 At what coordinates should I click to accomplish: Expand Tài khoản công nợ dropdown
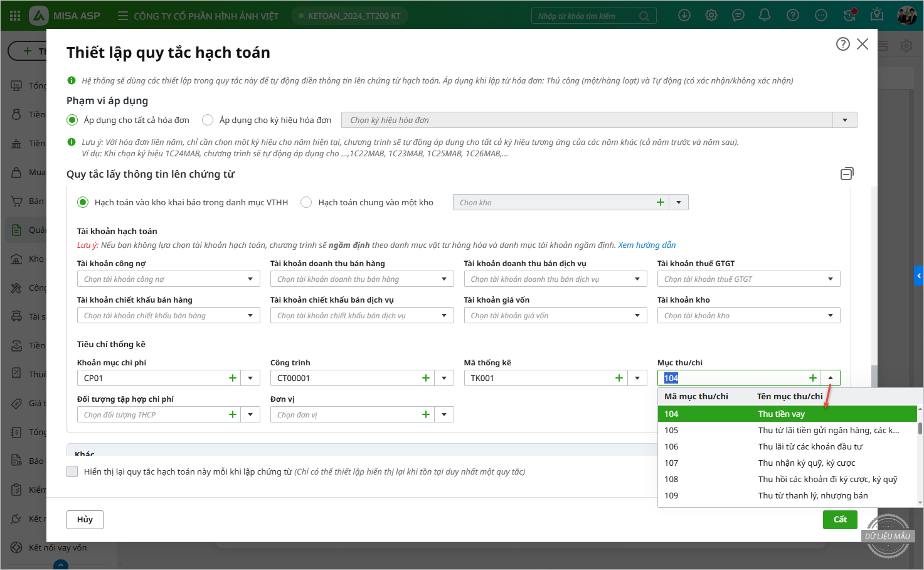coord(250,279)
